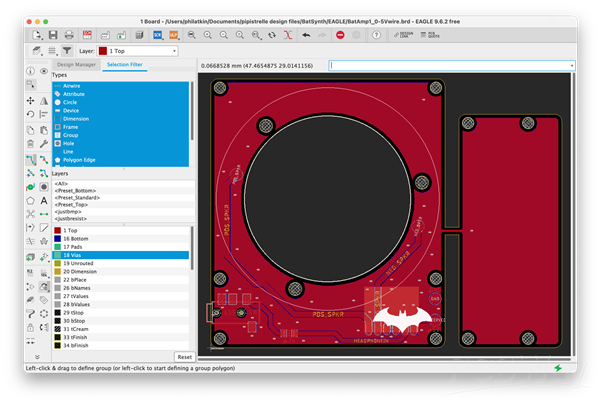Toggle the Polygon Edge type selection

pyautogui.click(x=80, y=160)
